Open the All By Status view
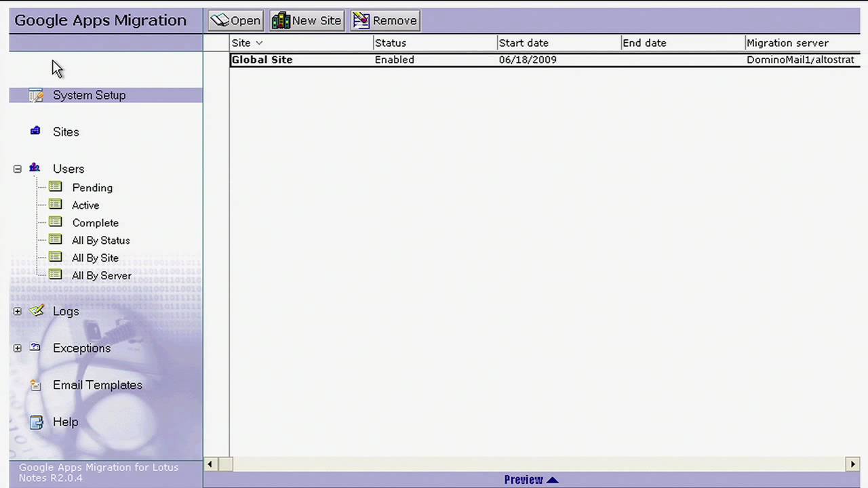 [100, 241]
